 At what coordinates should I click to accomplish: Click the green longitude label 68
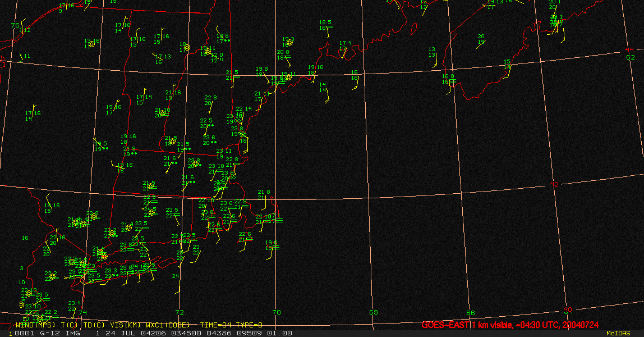(x=374, y=312)
